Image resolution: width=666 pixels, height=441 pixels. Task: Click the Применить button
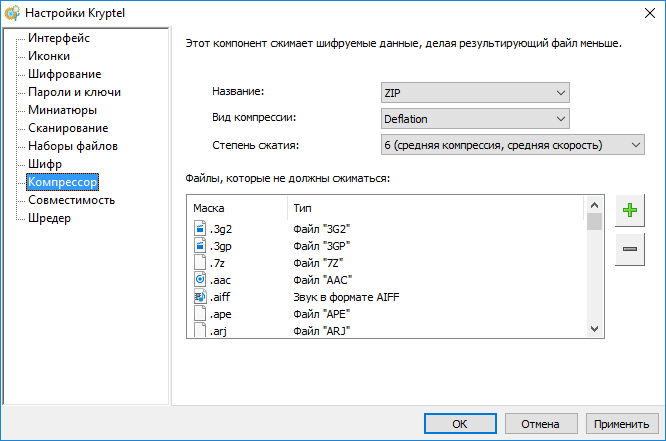click(622, 423)
